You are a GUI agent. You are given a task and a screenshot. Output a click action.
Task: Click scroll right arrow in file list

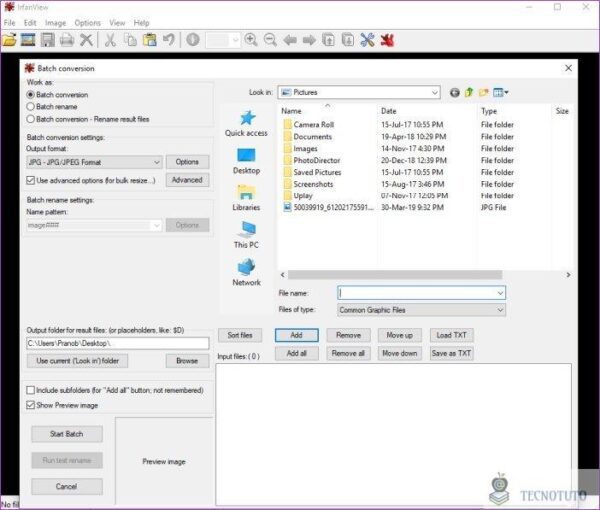(x=568, y=275)
